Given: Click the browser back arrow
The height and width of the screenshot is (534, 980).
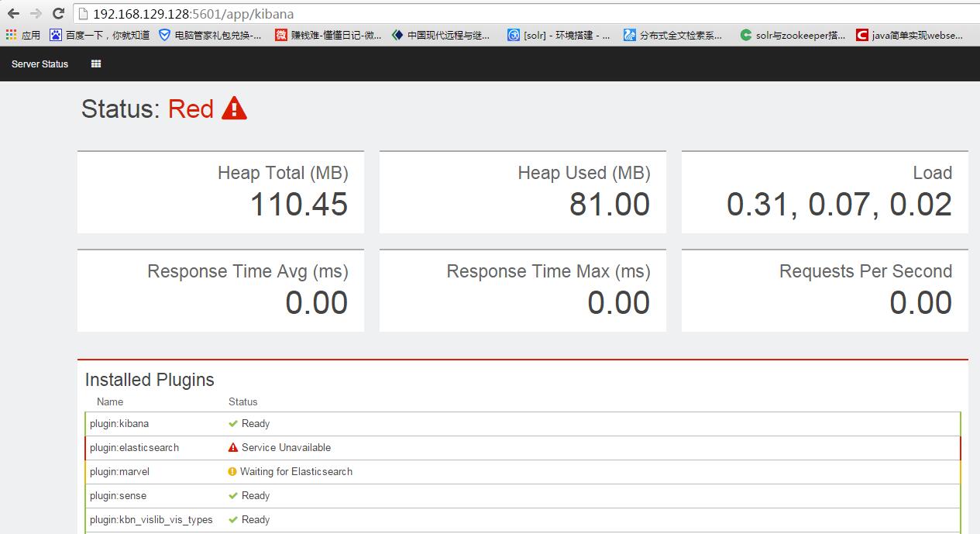Looking at the screenshot, I should point(13,13).
